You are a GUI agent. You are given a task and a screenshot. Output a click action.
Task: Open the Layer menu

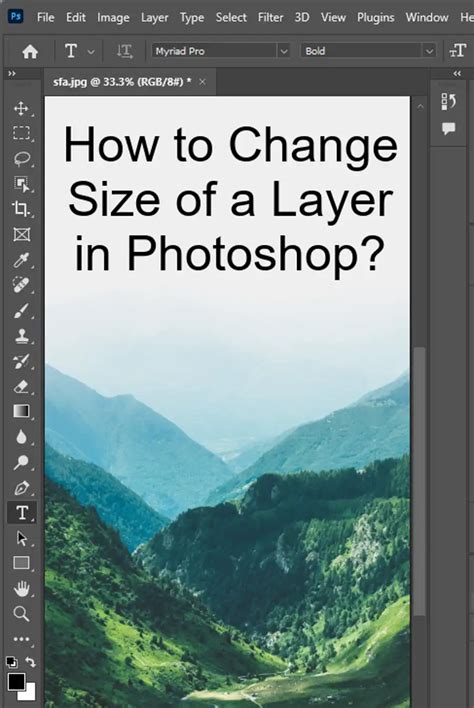click(x=154, y=18)
